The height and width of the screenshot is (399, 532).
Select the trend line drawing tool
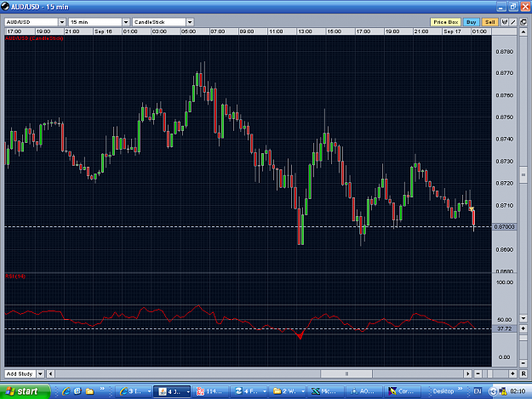(x=513, y=22)
